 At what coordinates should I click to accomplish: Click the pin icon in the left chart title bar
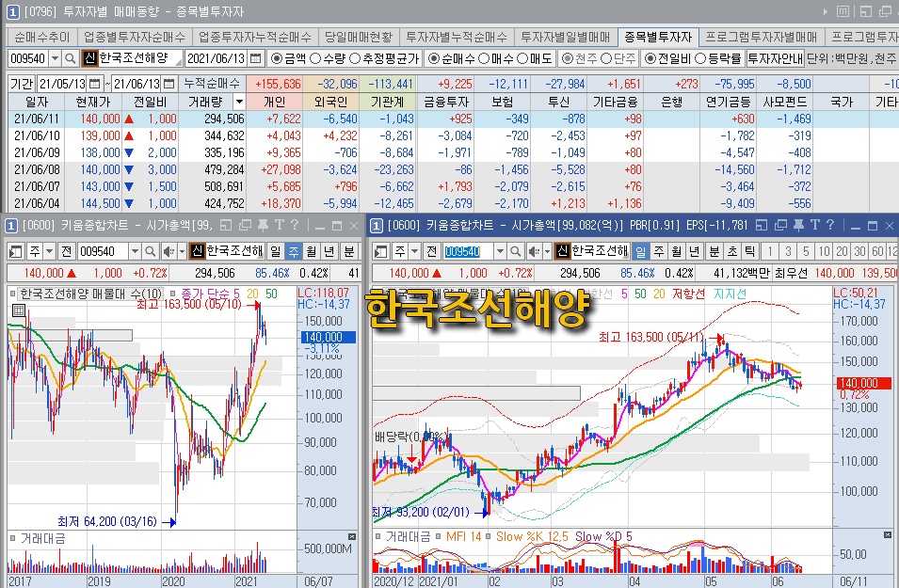[263, 225]
